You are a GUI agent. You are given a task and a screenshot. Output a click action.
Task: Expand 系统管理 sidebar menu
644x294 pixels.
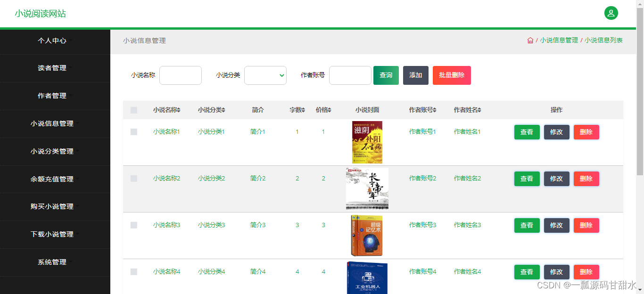[55, 262]
